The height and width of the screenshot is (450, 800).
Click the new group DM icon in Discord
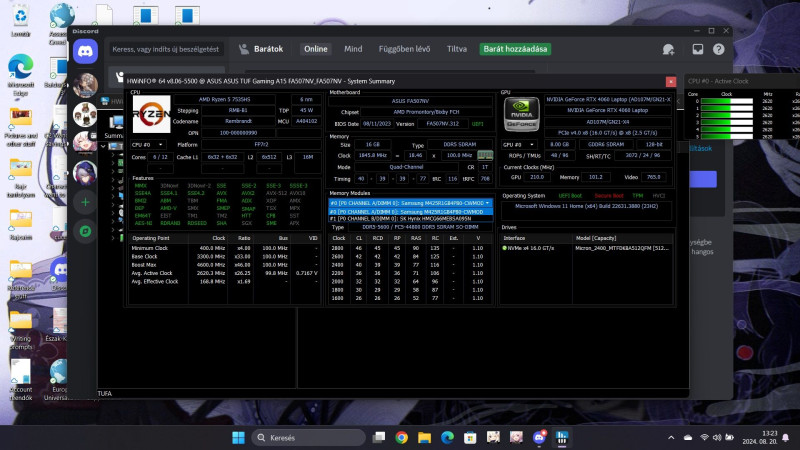click(668, 49)
